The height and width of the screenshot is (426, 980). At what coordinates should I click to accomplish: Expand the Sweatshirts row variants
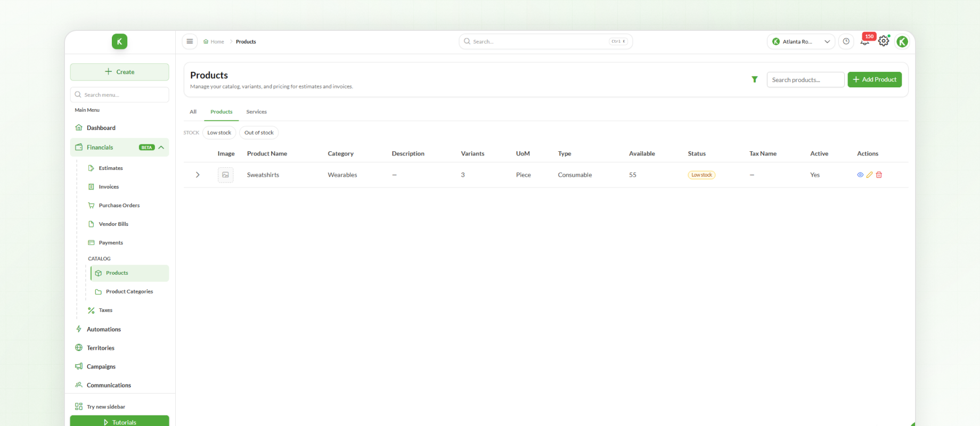tap(198, 175)
